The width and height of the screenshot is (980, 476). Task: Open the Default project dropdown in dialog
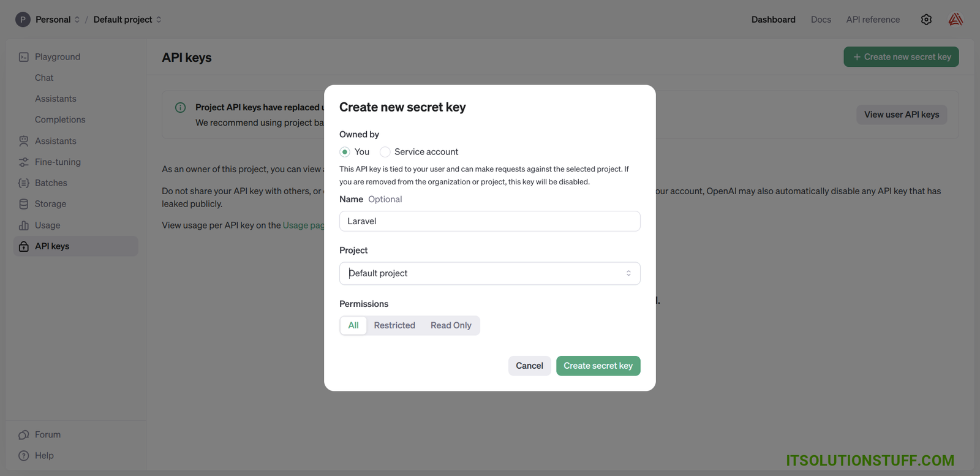pos(489,273)
